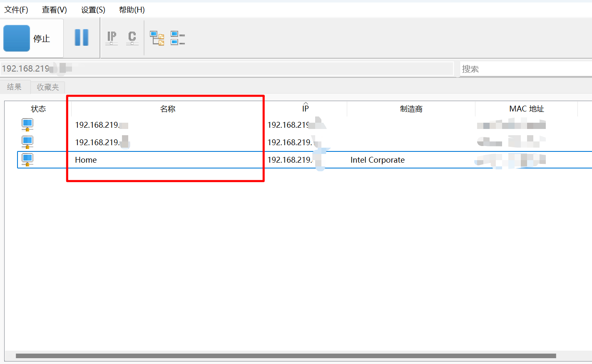The height and width of the screenshot is (364, 592).
Task: Click the IP address range input field
Action: point(250,69)
